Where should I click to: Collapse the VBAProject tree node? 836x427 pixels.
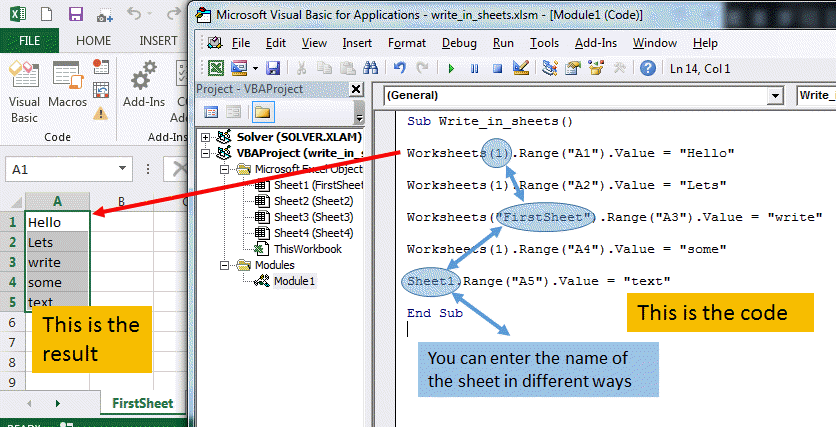(x=206, y=154)
